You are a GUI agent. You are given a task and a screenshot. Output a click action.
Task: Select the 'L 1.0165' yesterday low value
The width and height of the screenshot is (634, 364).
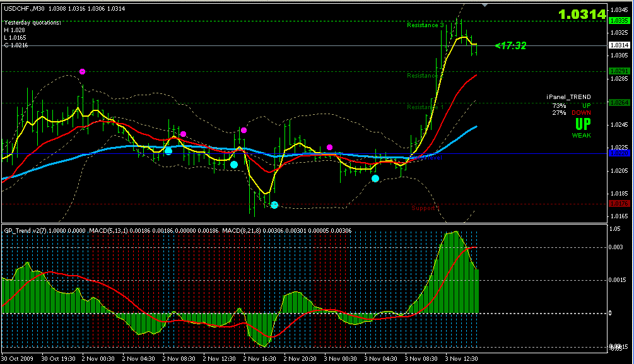coord(15,38)
